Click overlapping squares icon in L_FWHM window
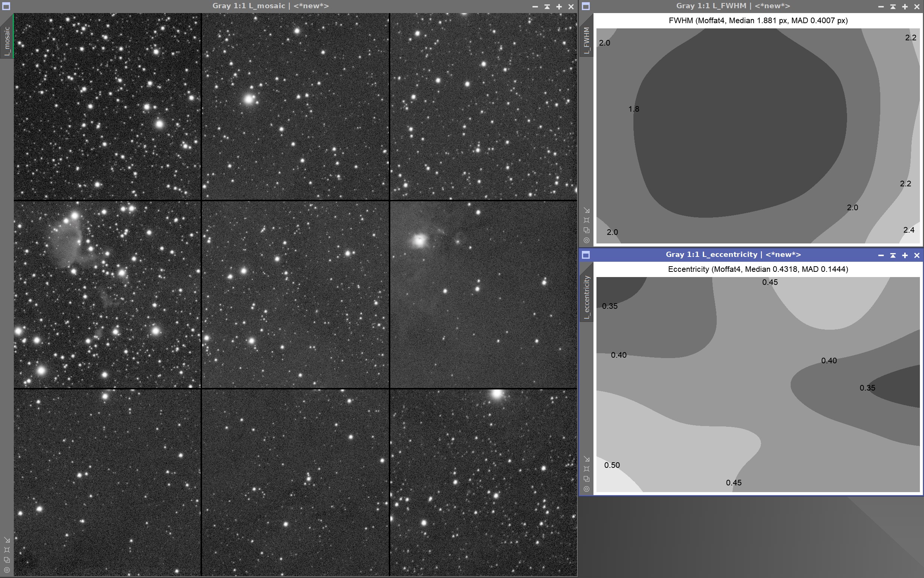Image resolution: width=924 pixels, height=578 pixels. pos(587,230)
